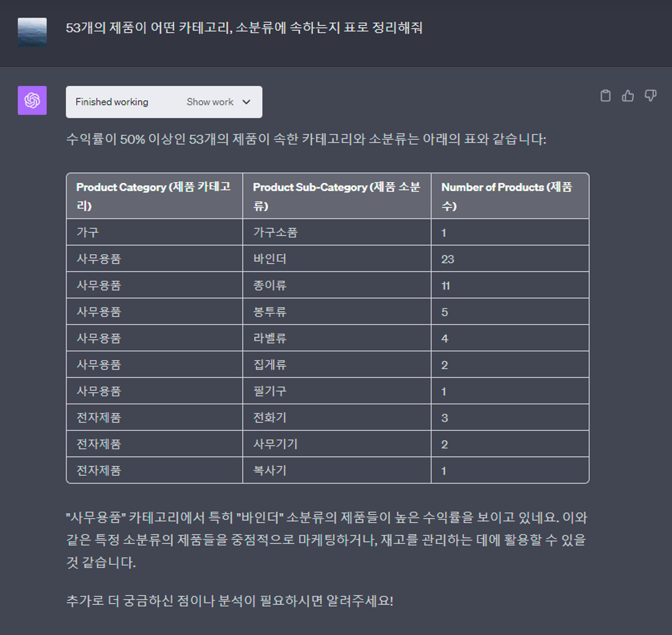This screenshot has width=672, height=635.
Task: Expand the Show work chevron
Action: (x=247, y=102)
